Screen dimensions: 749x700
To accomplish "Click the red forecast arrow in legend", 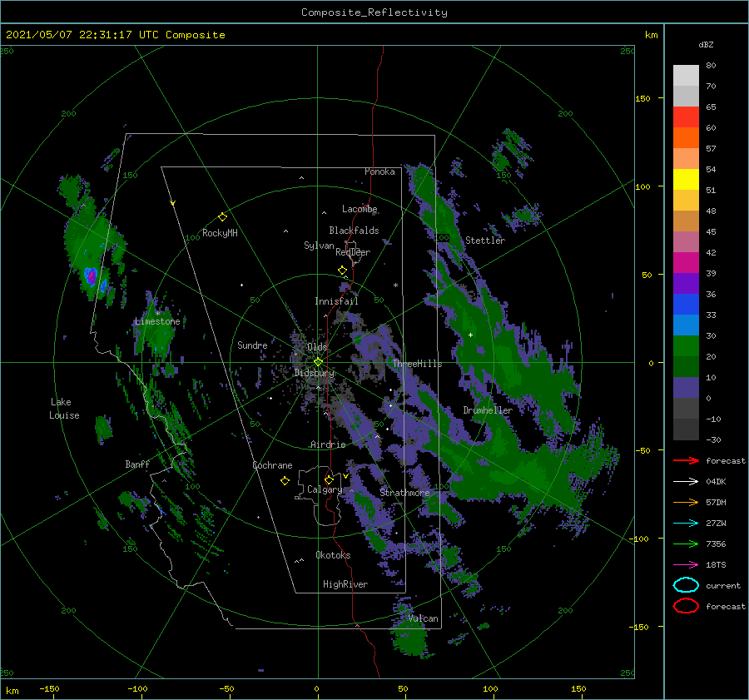I will coord(686,460).
